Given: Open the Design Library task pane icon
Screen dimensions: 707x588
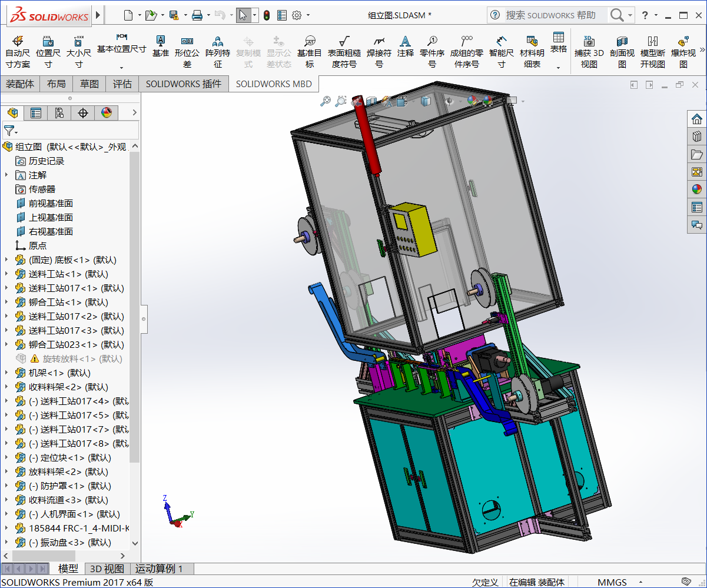Looking at the screenshot, I should click(x=697, y=137).
